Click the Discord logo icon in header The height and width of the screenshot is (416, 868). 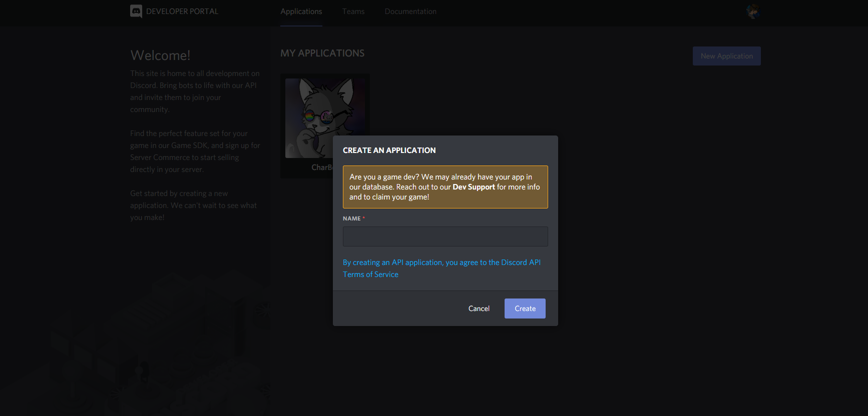point(136,11)
